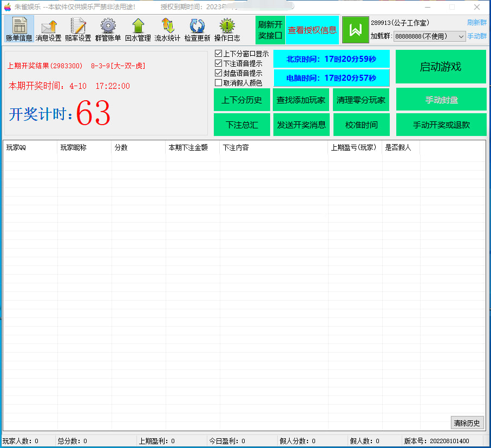
Task: Toggle 上下分窗口显示 checkbox
Action: coord(219,54)
